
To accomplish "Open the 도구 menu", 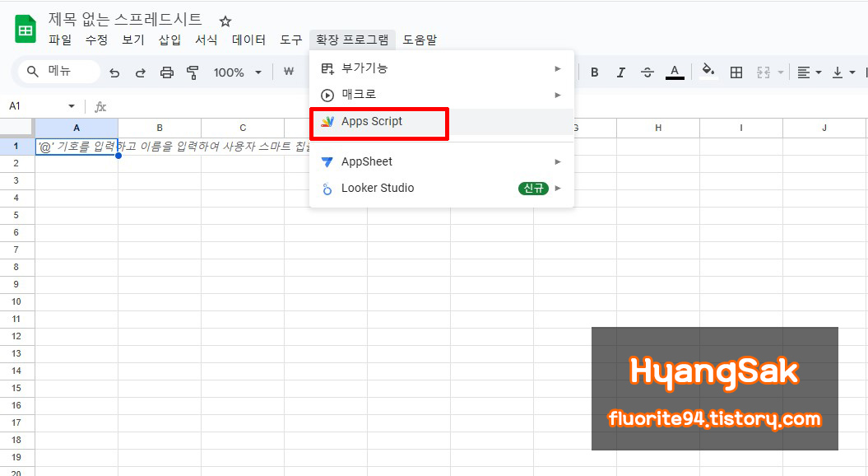I will pos(290,40).
